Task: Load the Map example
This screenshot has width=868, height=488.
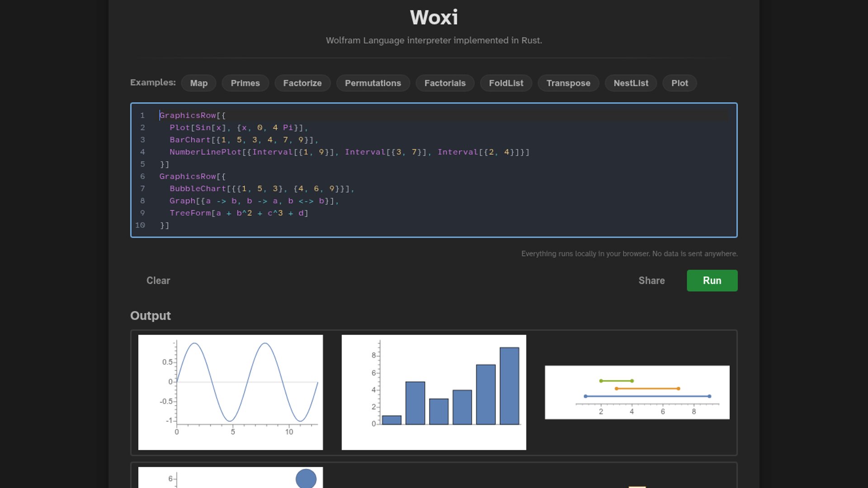Action: tap(198, 83)
